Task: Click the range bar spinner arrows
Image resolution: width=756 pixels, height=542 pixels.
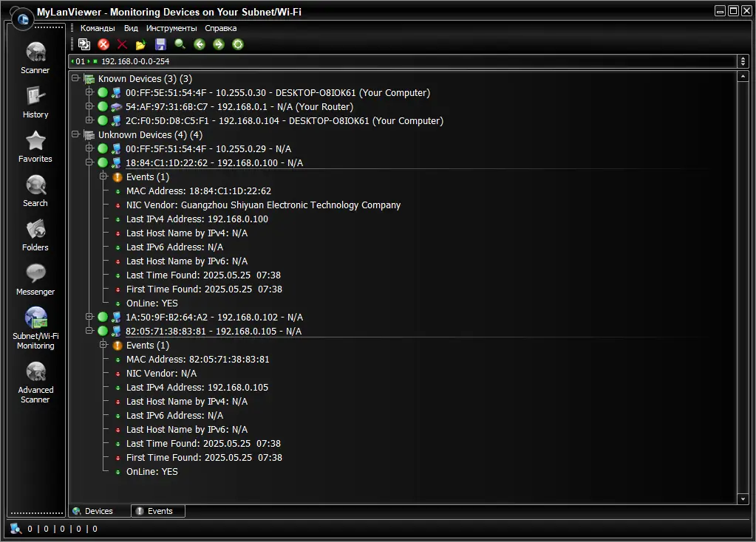Action: pyautogui.click(x=743, y=61)
